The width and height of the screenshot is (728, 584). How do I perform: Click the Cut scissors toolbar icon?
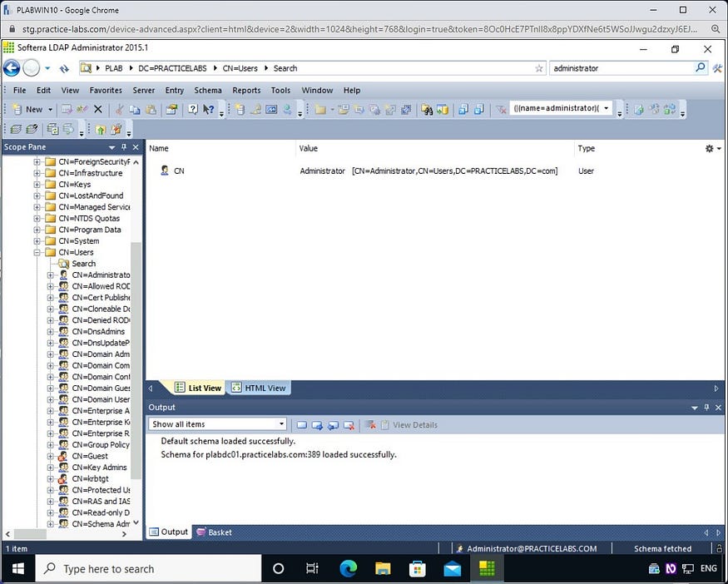(x=120, y=110)
